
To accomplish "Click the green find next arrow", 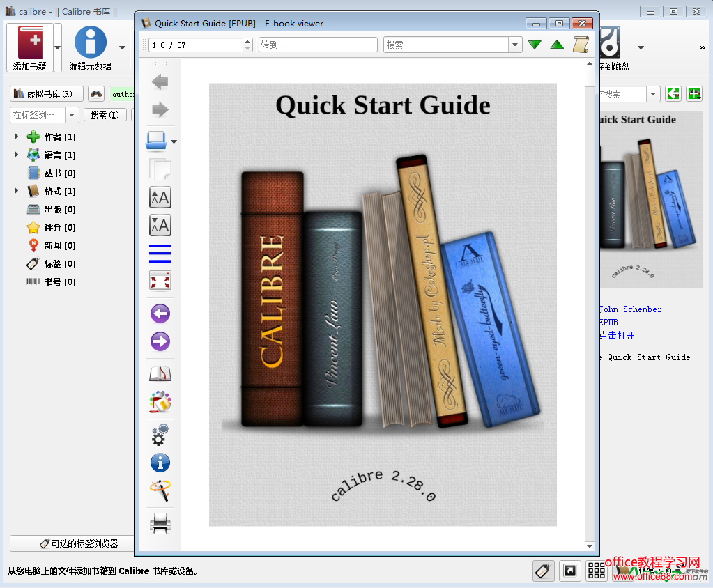I will pyautogui.click(x=535, y=45).
